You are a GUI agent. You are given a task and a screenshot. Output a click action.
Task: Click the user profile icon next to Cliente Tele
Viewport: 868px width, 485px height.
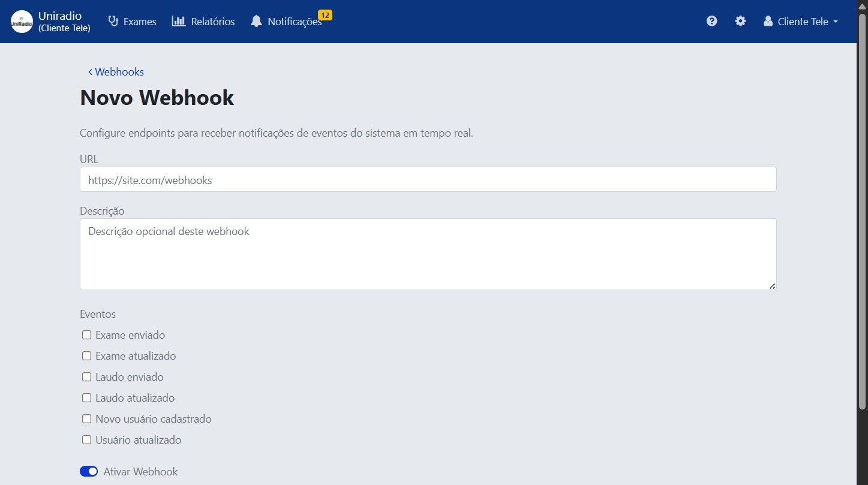click(x=768, y=21)
